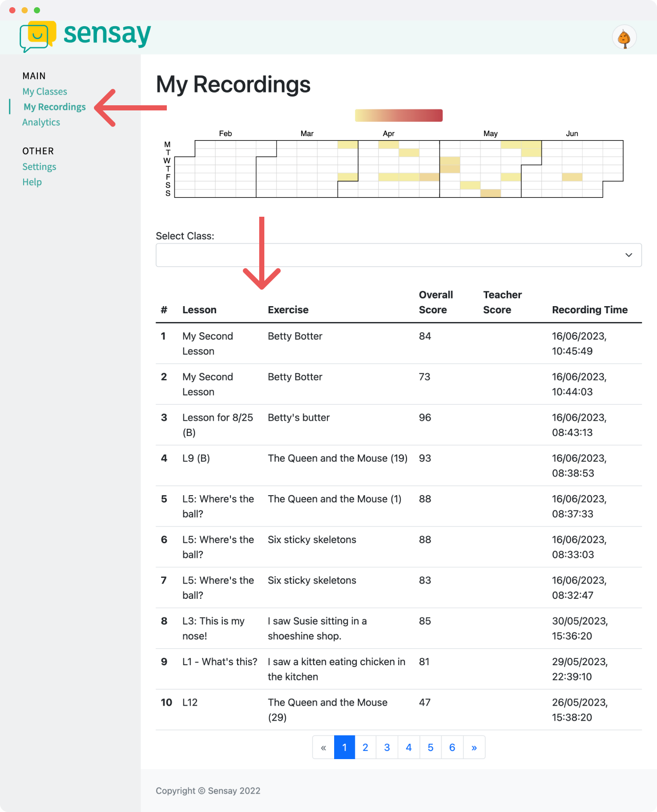Go to page 6 of recordings
The height and width of the screenshot is (812, 657).
coord(452,747)
